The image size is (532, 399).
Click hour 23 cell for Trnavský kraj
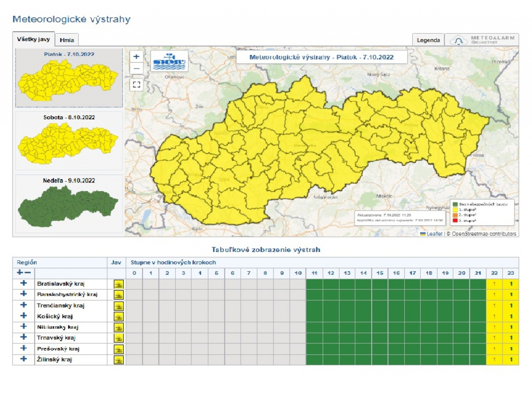coord(511,338)
